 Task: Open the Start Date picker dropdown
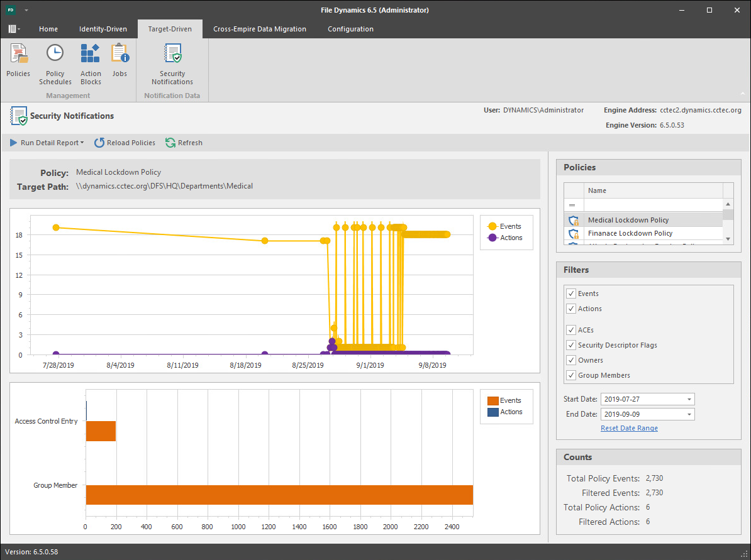pos(689,400)
